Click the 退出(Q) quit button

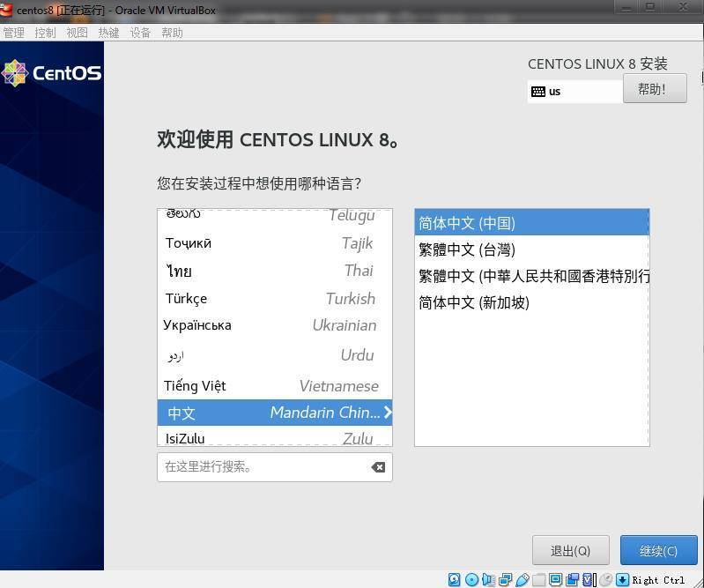[571, 550]
